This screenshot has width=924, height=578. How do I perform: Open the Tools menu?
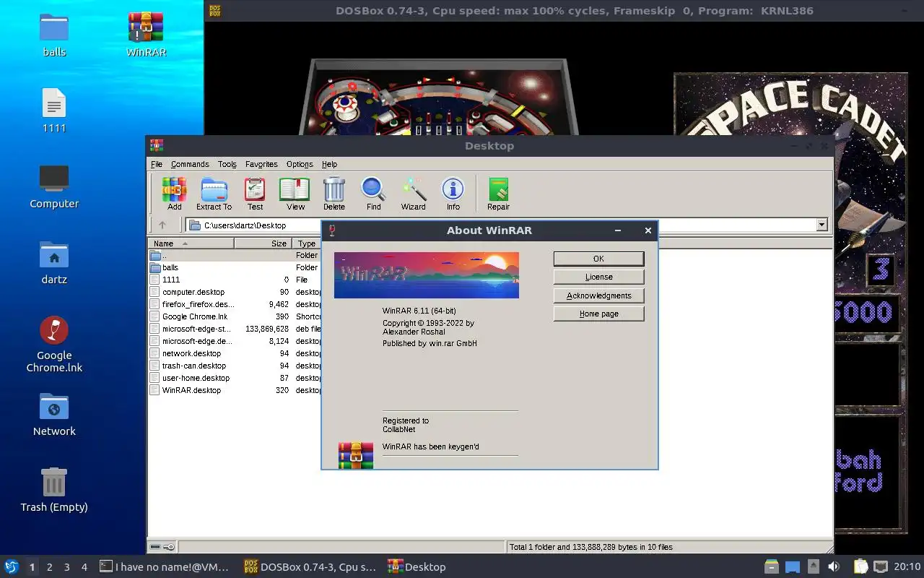point(227,164)
